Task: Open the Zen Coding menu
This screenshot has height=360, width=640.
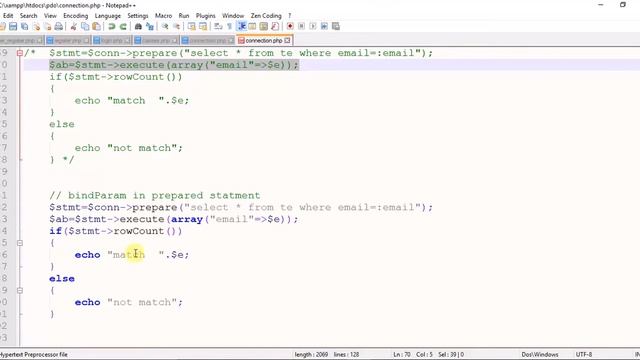Action: [266, 16]
